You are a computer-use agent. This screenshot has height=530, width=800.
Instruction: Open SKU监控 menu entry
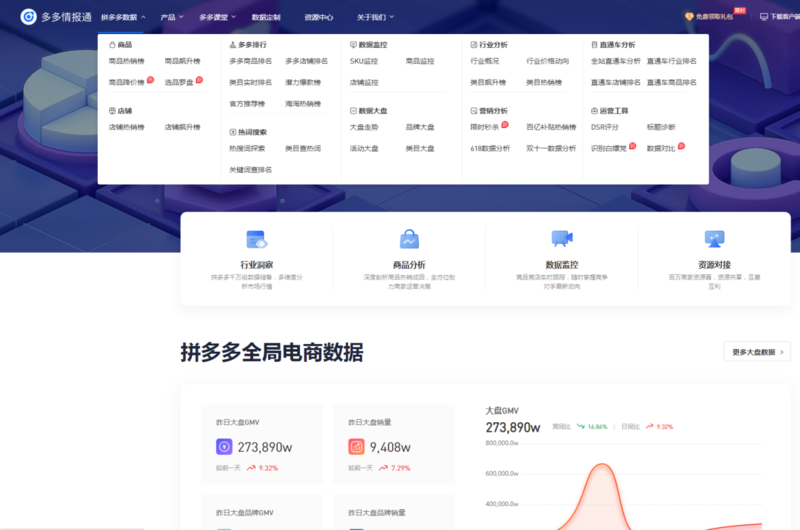click(364, 61)
